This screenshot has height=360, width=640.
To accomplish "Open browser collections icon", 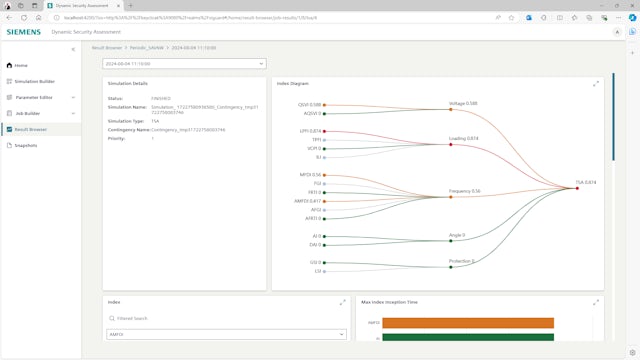I will [x=589, y=18].
